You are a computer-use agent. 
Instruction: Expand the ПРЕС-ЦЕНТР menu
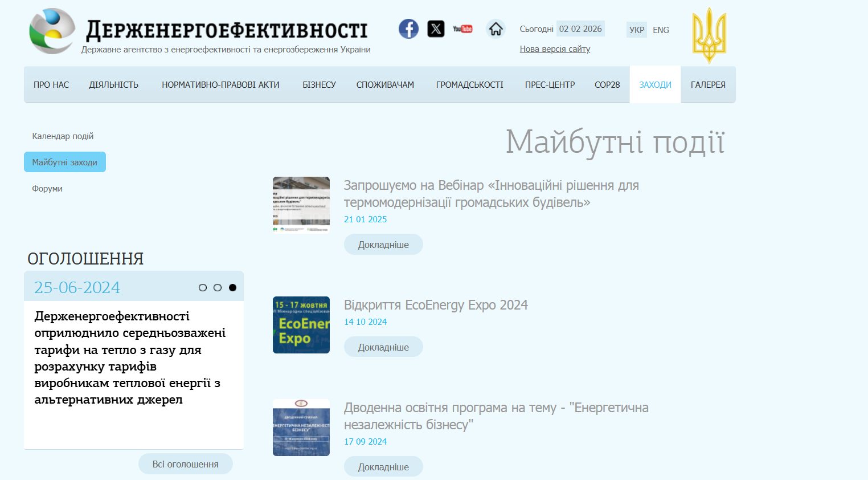coord(550,85)
